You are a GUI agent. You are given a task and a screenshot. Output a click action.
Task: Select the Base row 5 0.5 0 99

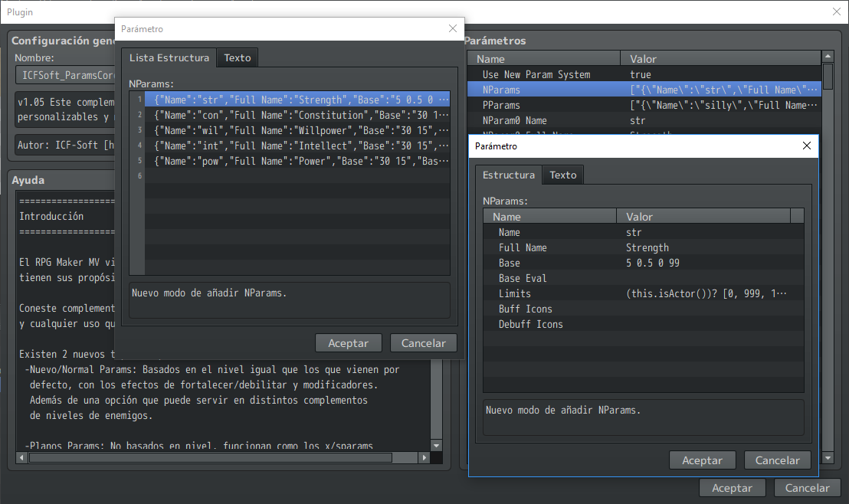point(643,263)
